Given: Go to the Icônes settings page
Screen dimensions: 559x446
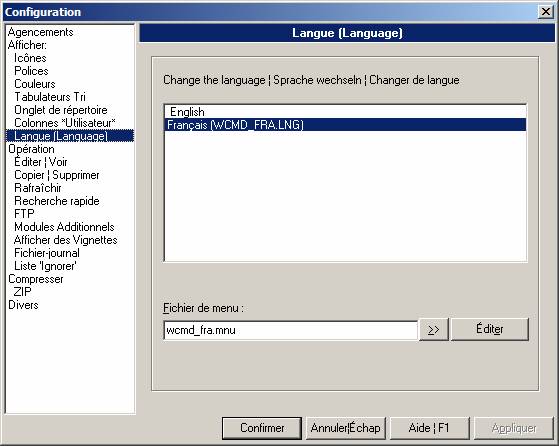Looking at the screenshot, I should [30, 58].
